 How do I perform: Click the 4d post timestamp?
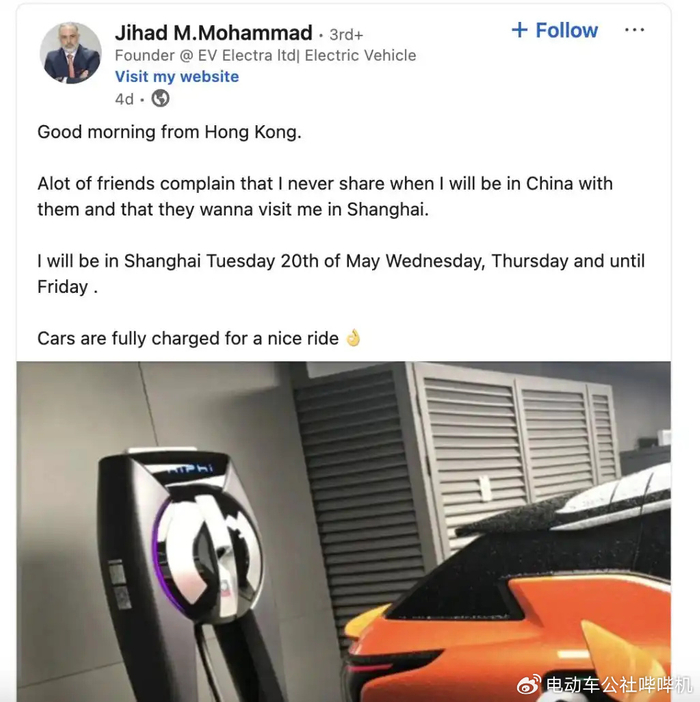[124, 98]
